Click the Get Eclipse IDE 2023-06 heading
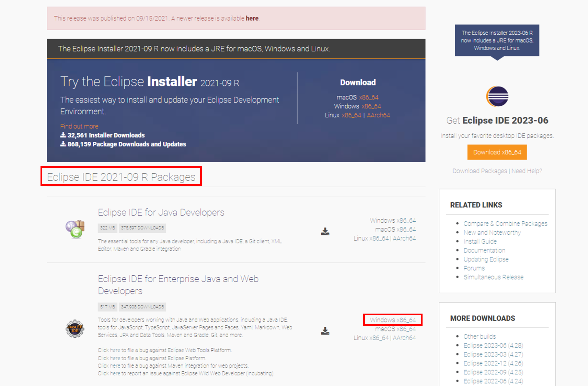This screenshot has height=386, width=588. pyautogui.click(x=497, y=120)
